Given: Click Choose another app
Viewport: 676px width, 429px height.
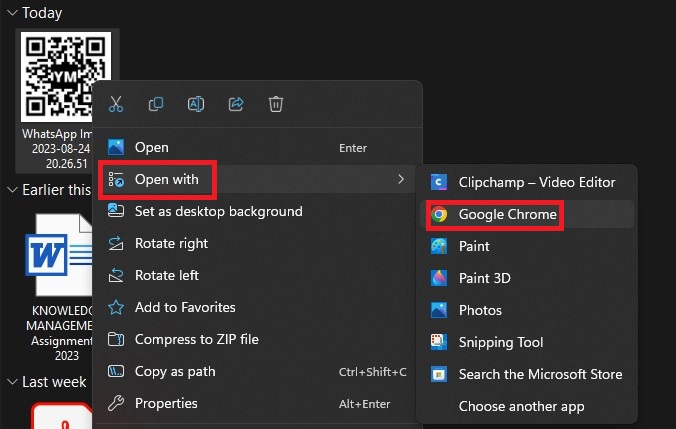Looking at the screenshot, I should point(521,406).
